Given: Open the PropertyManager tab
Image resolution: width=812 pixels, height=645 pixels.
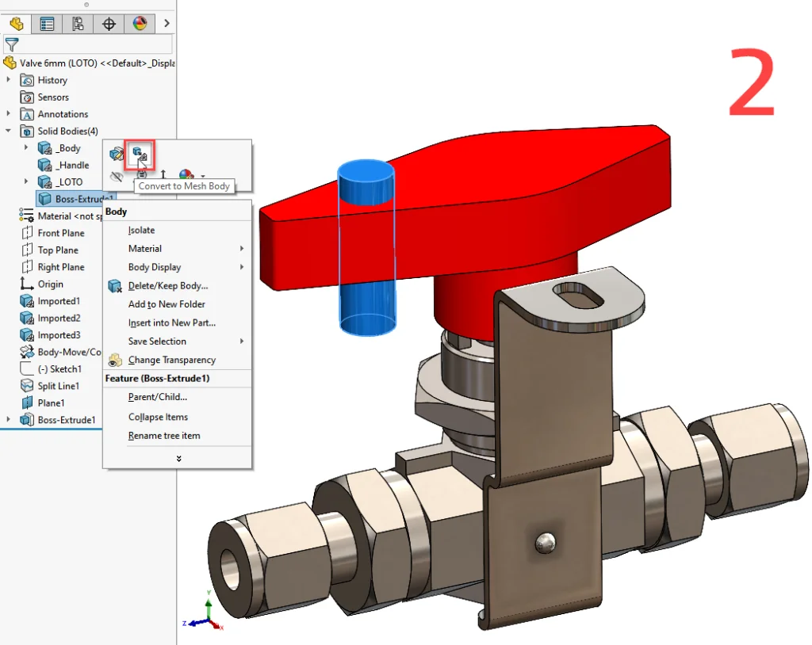Looking at the screenshot, I should [48, 24].
